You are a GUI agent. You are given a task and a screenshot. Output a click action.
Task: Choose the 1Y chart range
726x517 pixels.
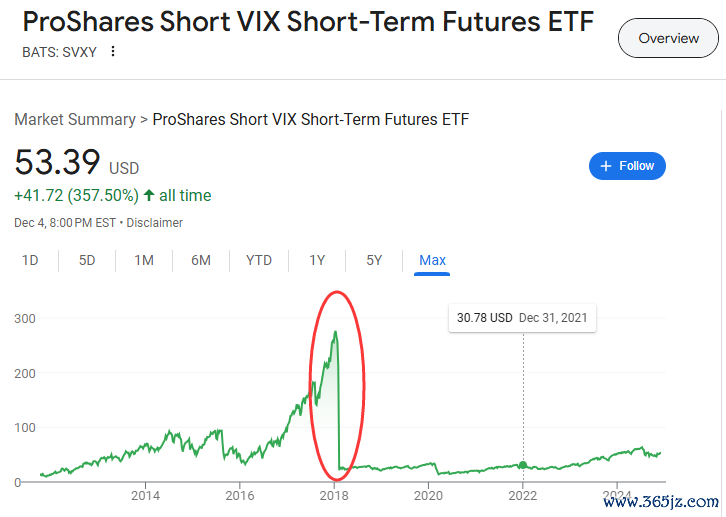click(317, 260)
